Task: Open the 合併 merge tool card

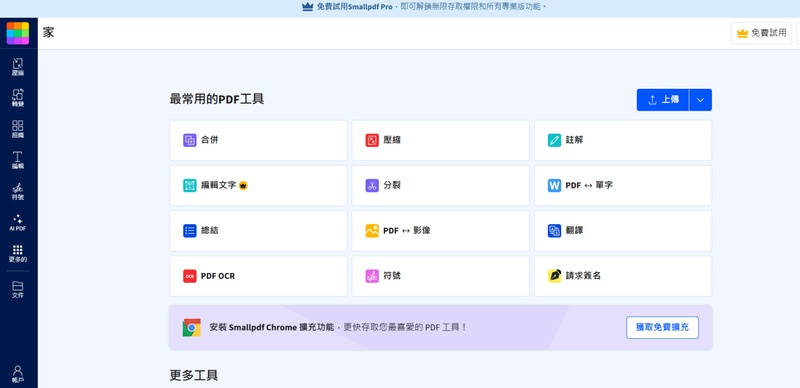Action: coord(258,140)
